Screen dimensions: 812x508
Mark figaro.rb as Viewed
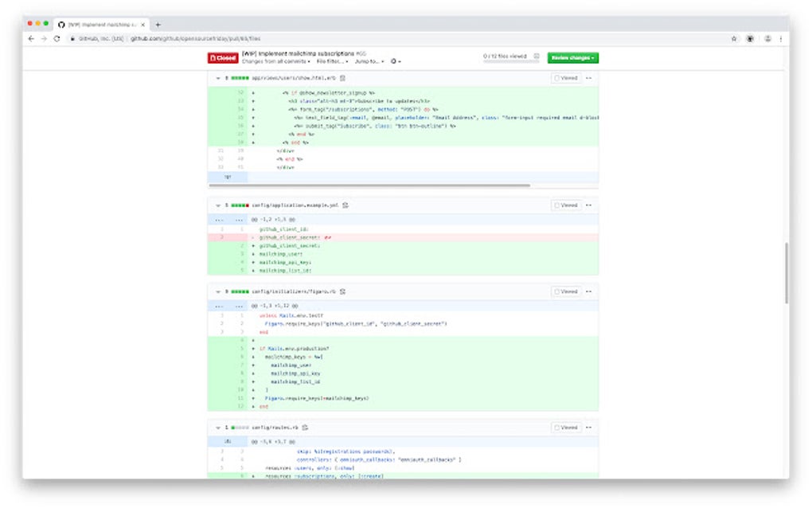pyautogui.click(x=567, y=291)
